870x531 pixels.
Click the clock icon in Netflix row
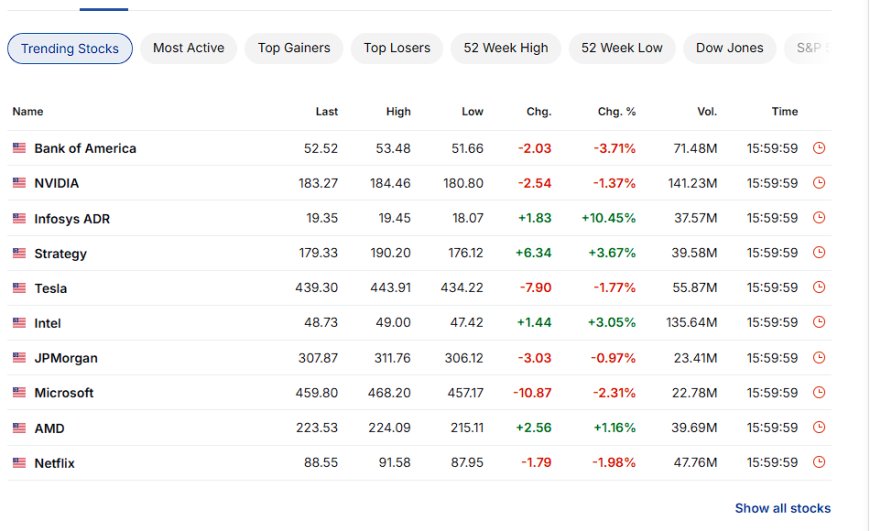pos(819,462)
